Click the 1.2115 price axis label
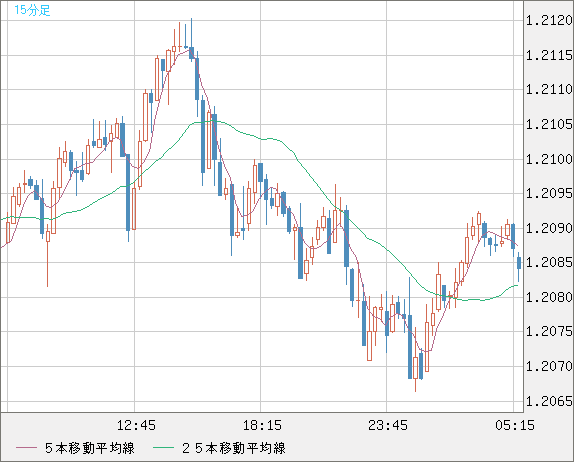574x462 pixels. tap(549, 55)
